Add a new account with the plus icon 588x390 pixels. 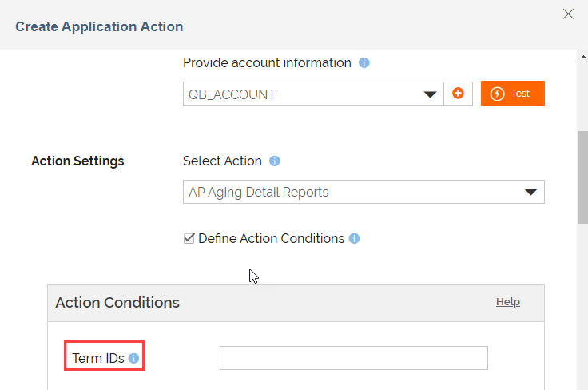tap(459, 94)
